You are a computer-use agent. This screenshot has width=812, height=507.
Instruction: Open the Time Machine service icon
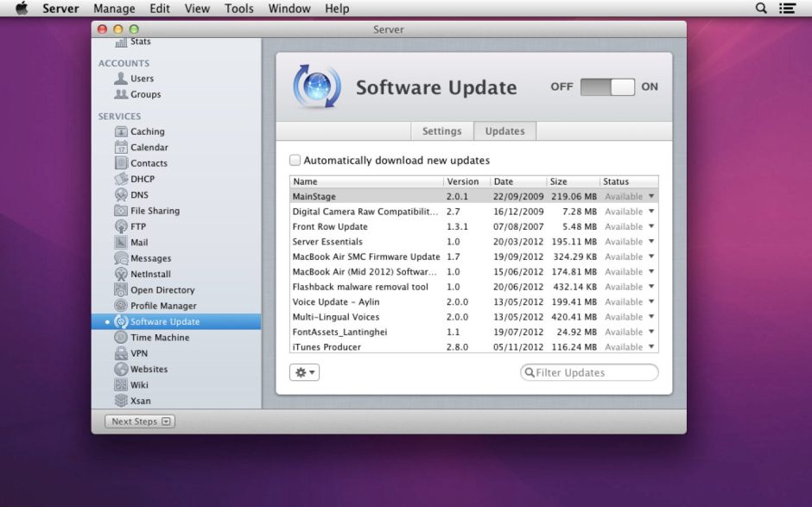point(121,338)
